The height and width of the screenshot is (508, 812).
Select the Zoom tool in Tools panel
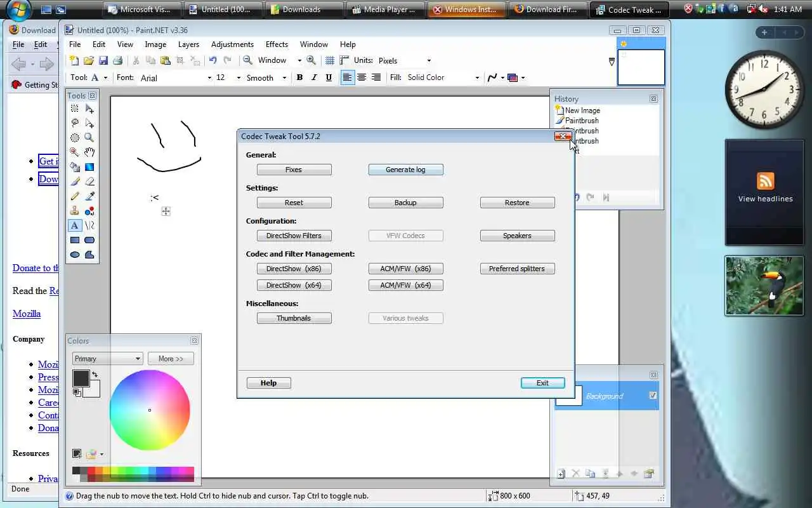coord(89,138)
